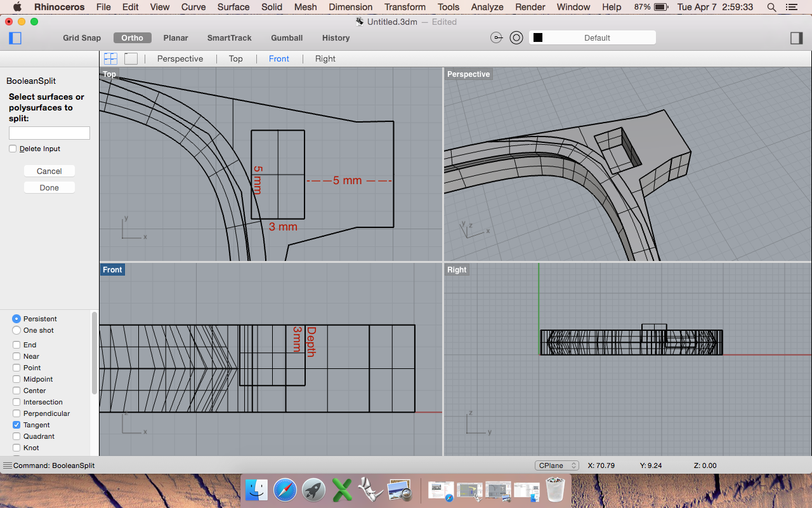Click the command history lines icon
The height and width of the screenshot is (508, 812).
(x=7, y=465)
